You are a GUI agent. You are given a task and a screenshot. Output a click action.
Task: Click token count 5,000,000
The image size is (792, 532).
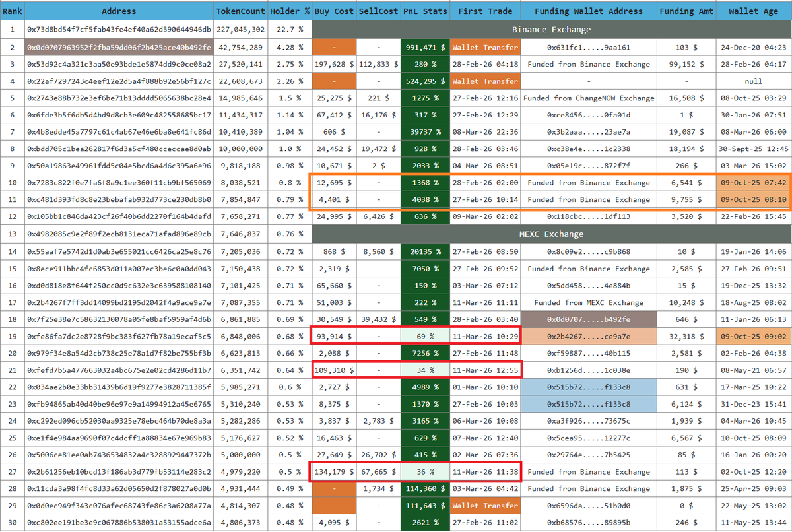pyautogui.click(x=240, y=455)
